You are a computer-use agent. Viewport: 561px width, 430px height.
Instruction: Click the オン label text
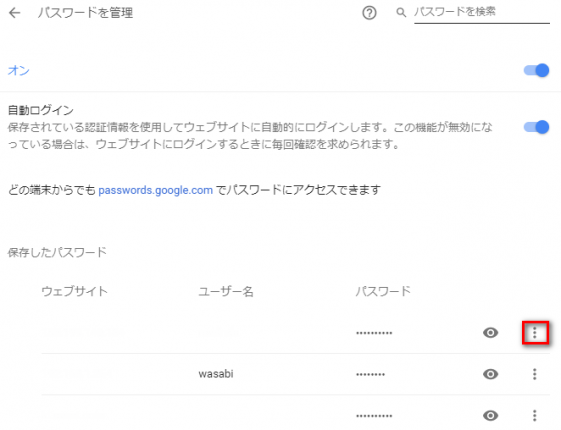click(x=19, y=70)
